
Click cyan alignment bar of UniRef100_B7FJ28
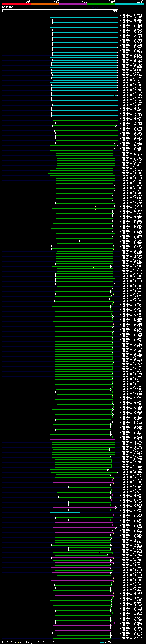pyautogui.click(x=65, y=512)
